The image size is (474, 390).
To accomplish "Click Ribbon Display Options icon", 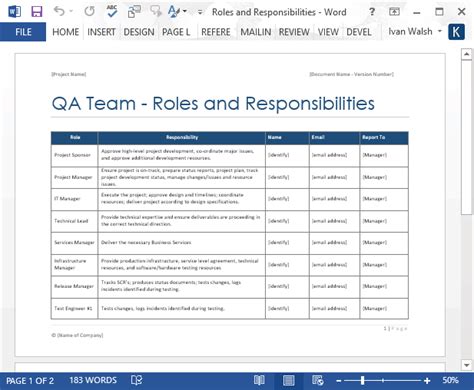I will click(x=394, y=12).
